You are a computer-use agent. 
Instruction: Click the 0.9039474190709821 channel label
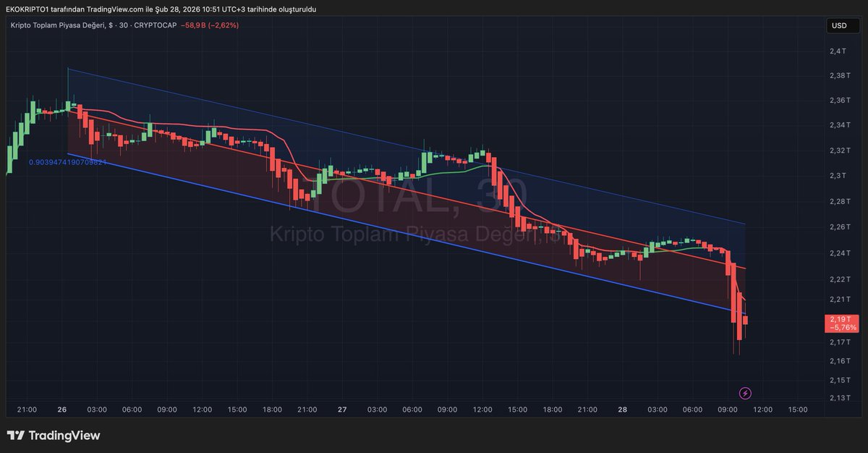[68, 162]
